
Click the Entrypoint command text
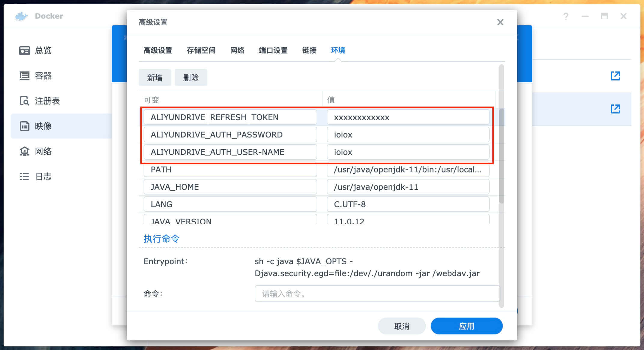(x=367, y=267)
